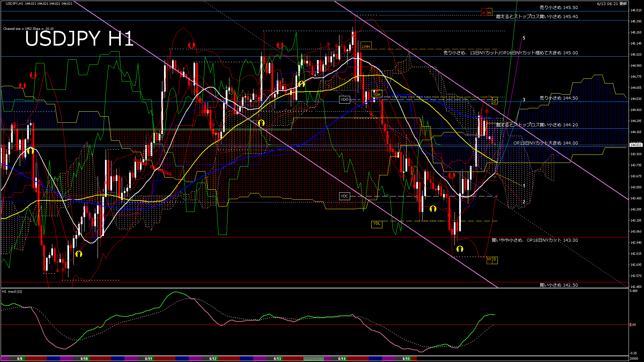Jump to the 6/11 date marker
The image size is (644, 362).
tap(149, 359)
